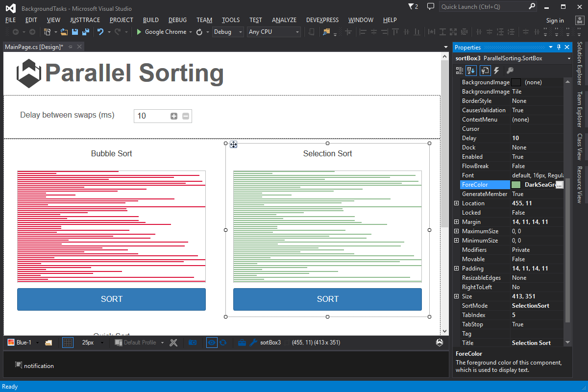Click the move handle on Selection Sort box
The image size is (588, 392).
[234, 144]
